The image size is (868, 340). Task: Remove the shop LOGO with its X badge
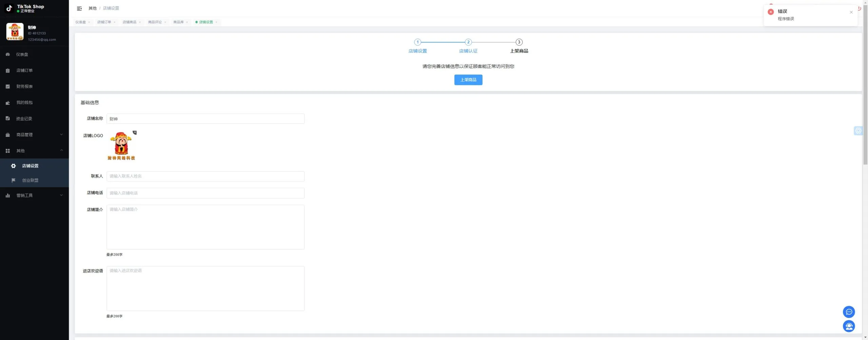point(135,133)
